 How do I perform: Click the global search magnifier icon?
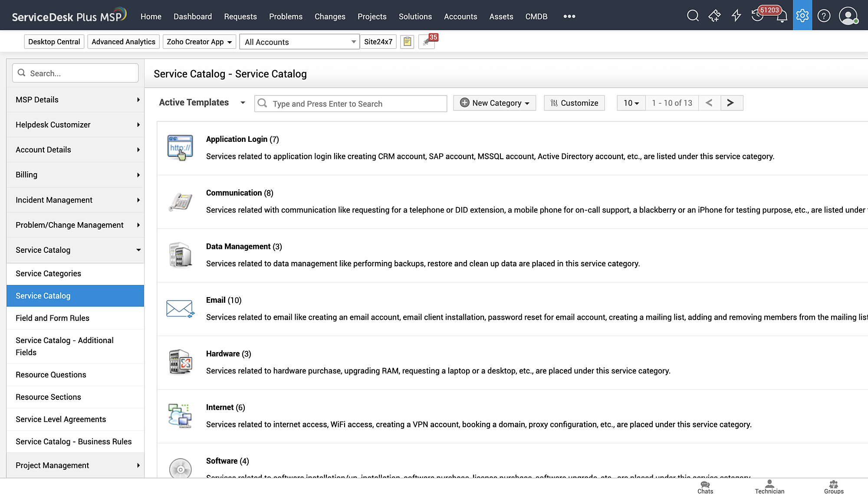(x=693, y=16)
